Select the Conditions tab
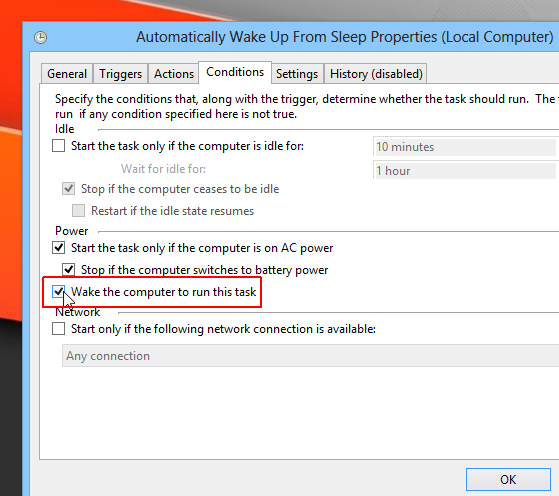This screenshot has height=496, width=559. [235, 72]
